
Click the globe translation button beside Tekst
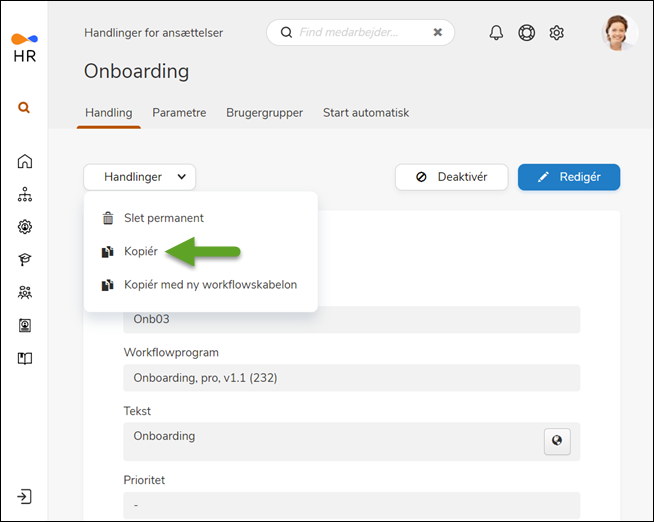point(557,442)
